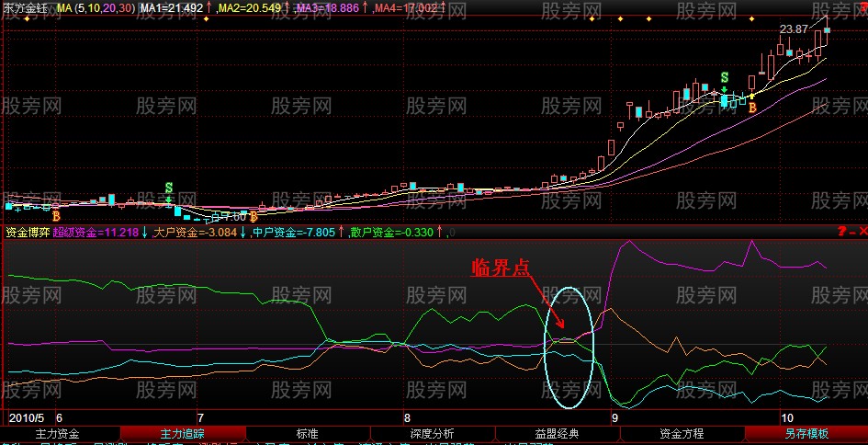Select the 资金方程 tab
The width and height of the screenshot is (868, 445).
682,433
